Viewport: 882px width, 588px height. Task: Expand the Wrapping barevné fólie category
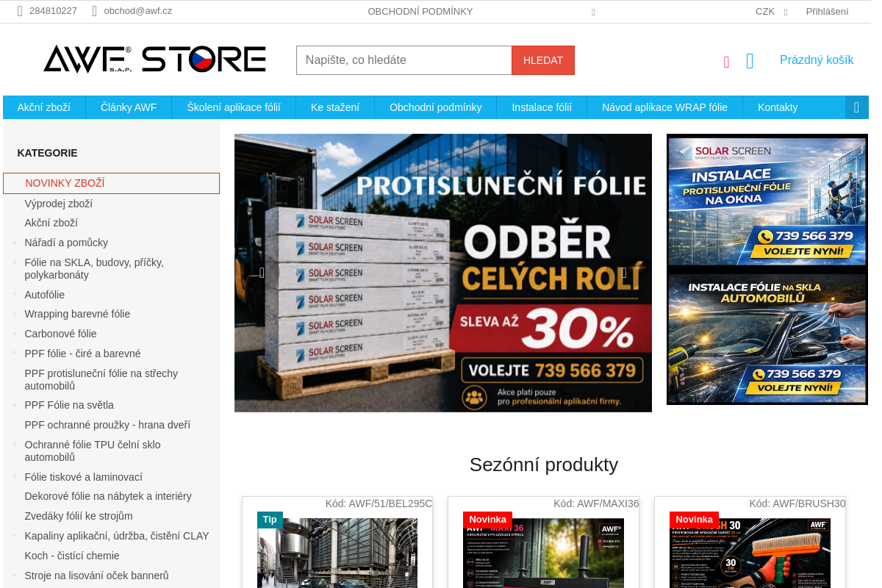pyautogui.click(x=14, y=314)
